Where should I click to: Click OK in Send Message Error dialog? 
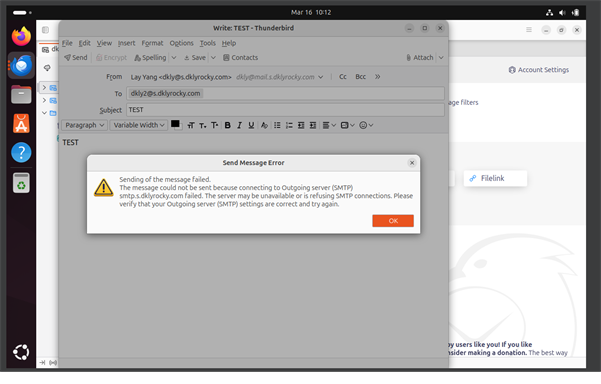tap(393, 221)
